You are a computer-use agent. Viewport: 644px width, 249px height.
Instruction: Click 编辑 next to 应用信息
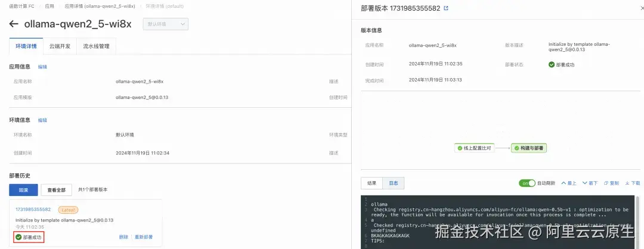tap(42, 67)
